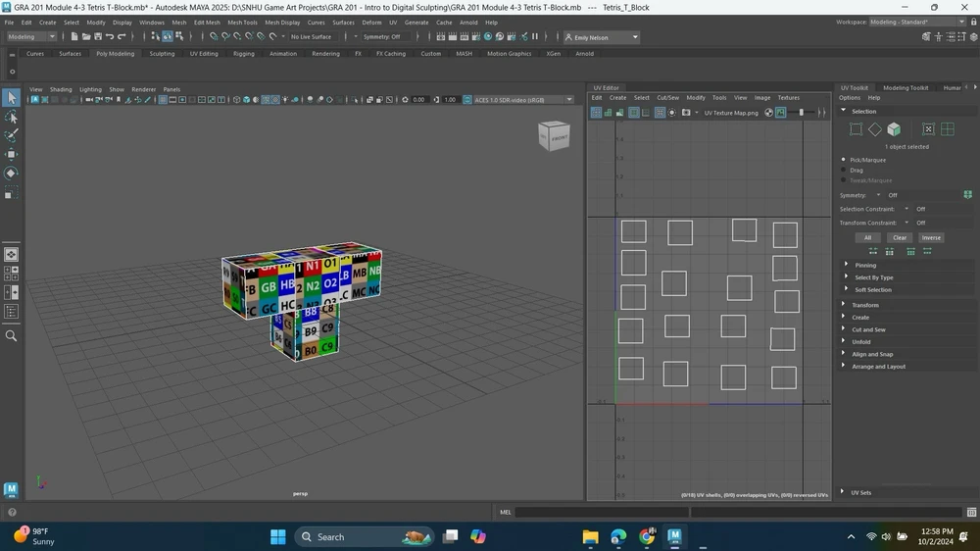This screenshot has width=980, height=551.
Task: Toggle the UV Editor grid display icon
Action: [x=659, y=113]
